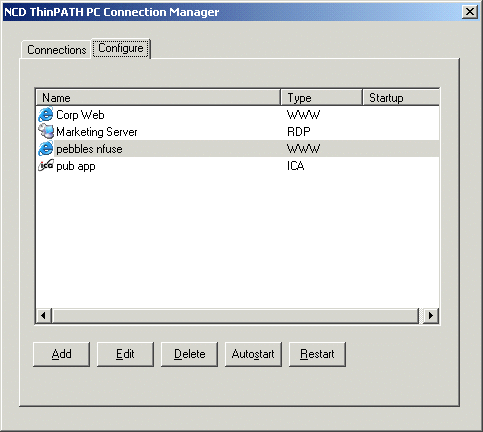Click the Add button
Viewport: 483px width, 432px height.
pyautogui.click(x=61, y=354)
